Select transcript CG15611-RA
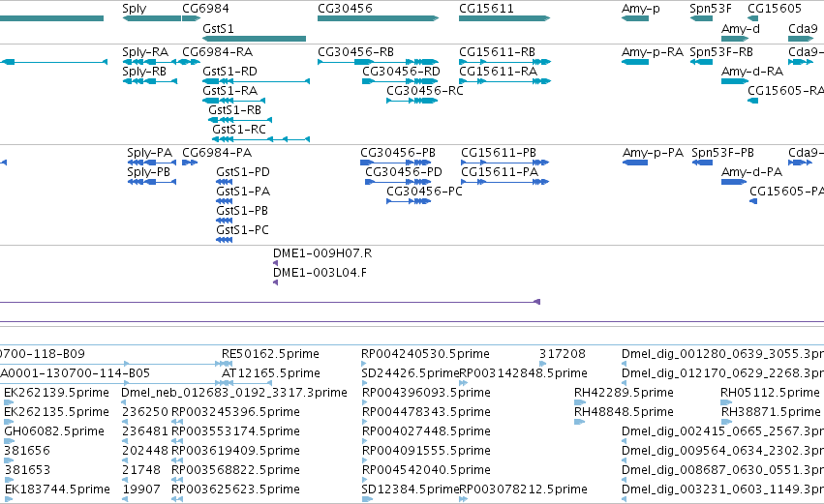The width and height of the screenshot is (824, 504). [504, 81]
